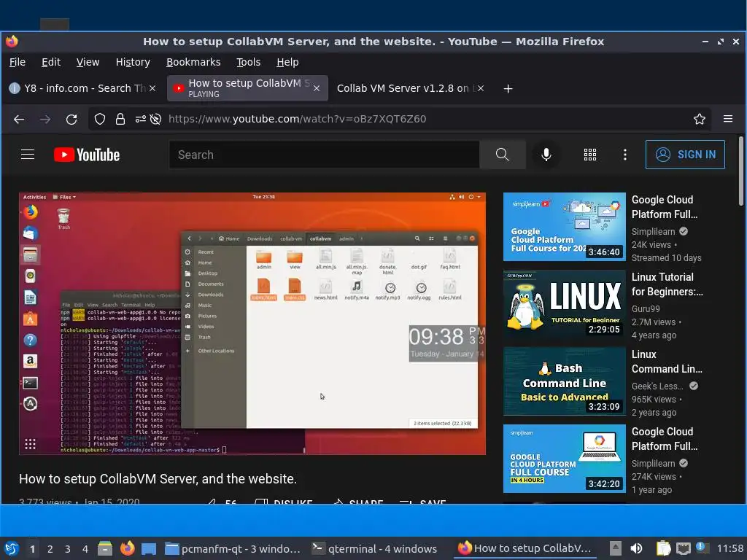Viewport: 747px width, 560px height.
Task: Close the Collab VM Server v1.2.8 tab
Action: (481, 88)
